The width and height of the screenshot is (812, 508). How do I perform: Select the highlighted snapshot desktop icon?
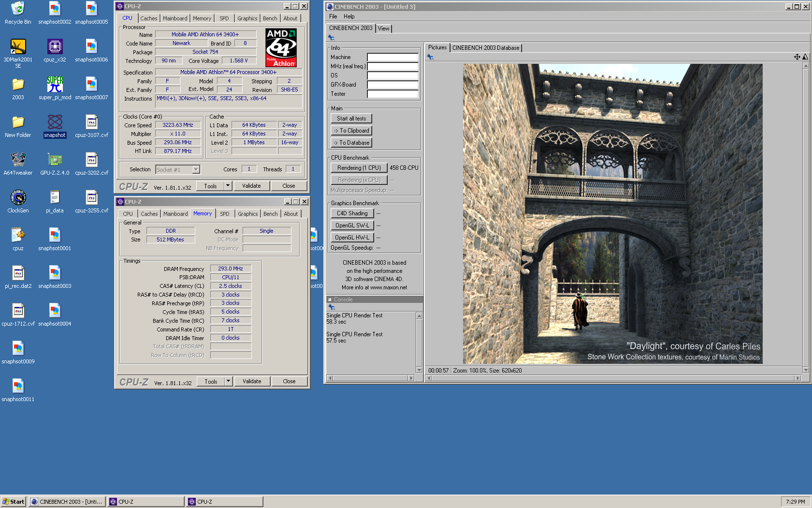pyautogui.click(x=55, y=126)
